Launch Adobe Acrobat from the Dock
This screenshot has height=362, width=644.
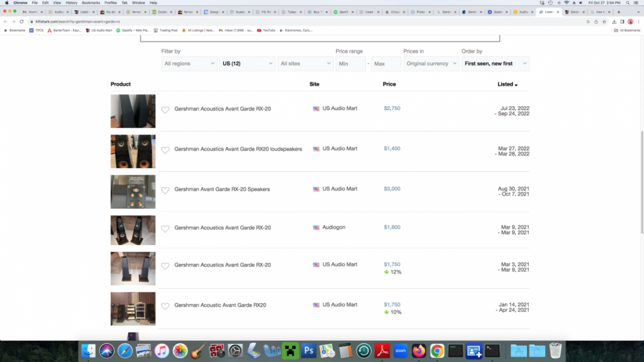tap(382, 351)
